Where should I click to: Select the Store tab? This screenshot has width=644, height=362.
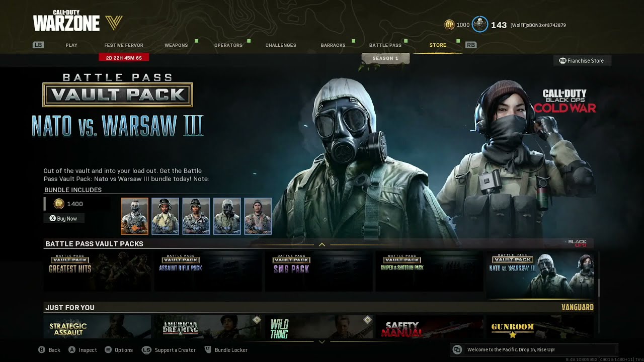click(x=438, y=45)
